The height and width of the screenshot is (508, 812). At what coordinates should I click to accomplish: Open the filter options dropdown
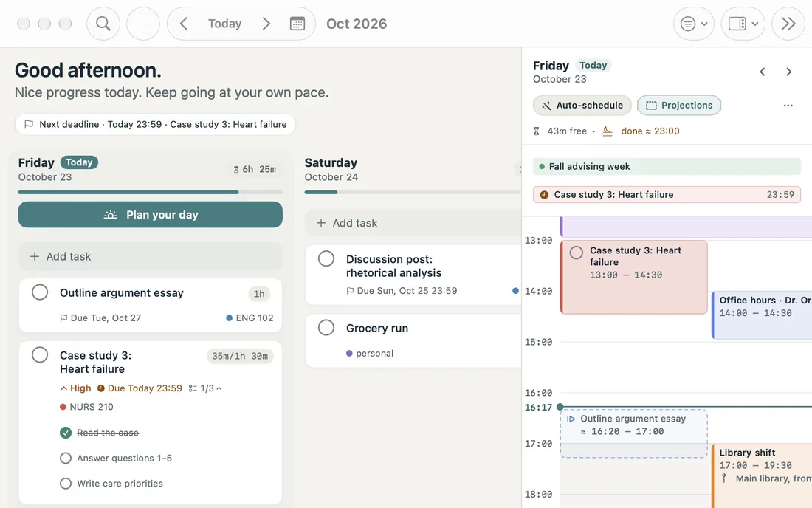pos(694,24)
